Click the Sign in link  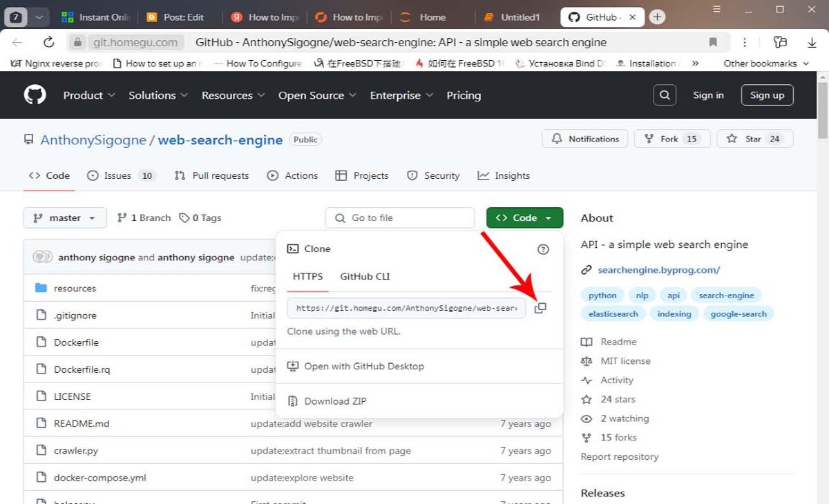(708, 95)
